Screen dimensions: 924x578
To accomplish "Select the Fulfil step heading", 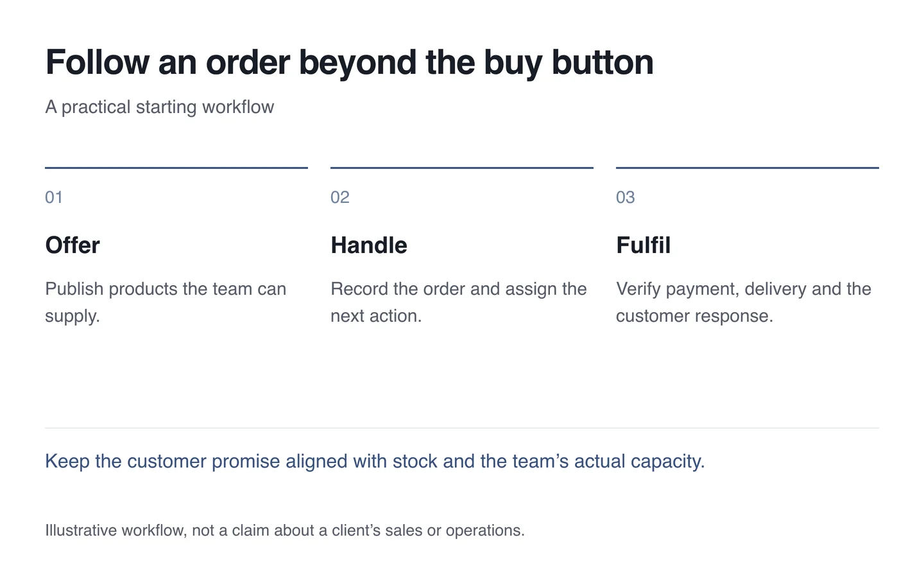I will coord(644,245).
